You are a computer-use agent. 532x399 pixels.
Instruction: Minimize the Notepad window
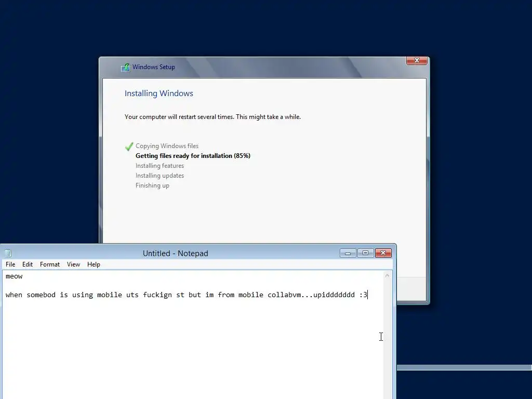[348, 253]
